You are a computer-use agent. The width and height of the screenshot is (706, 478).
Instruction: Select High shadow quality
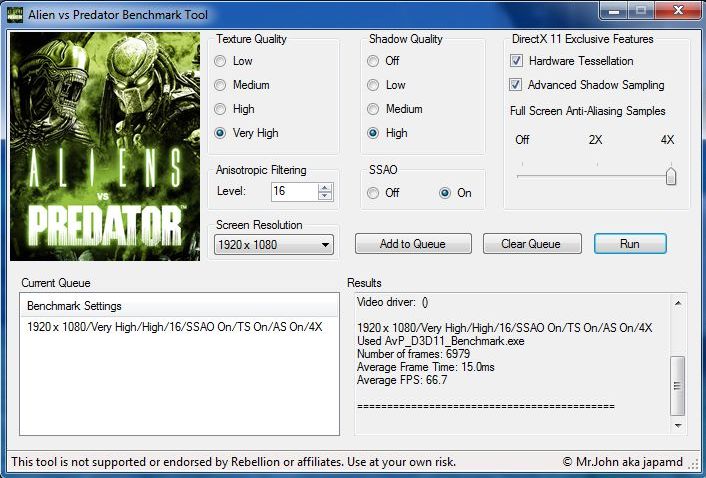coord(373,133)
